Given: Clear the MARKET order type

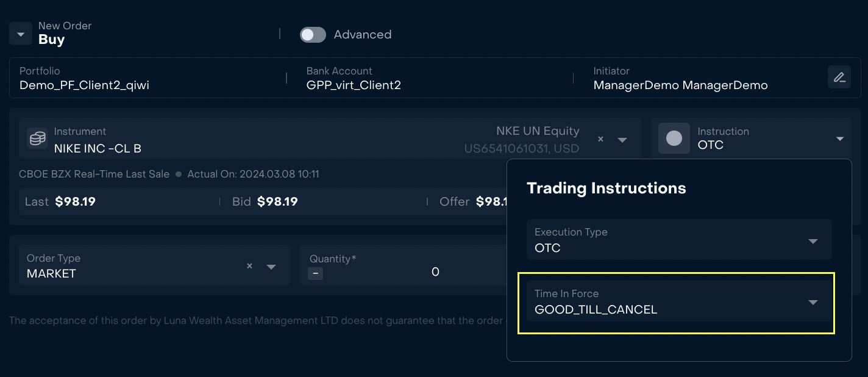Looking at the screenshot, I should click(249, 266).
